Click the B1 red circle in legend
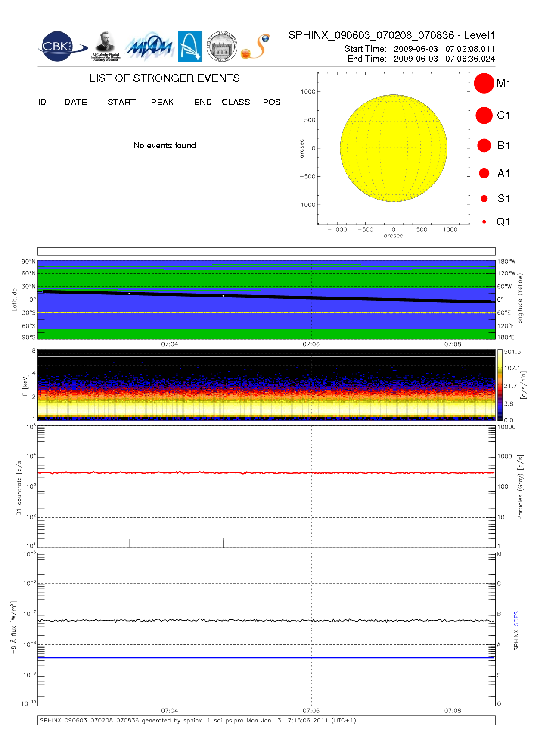The width and height of the screenshot is (534, 756). coord(484,146)
